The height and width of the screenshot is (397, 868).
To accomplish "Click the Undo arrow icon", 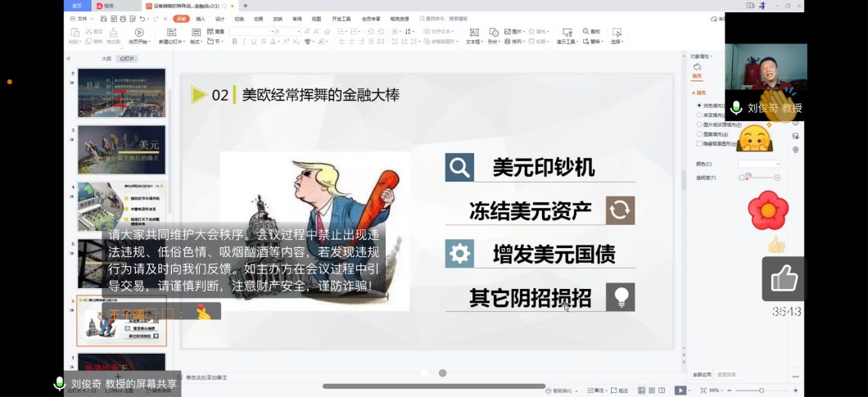I will (x=142, y=19).
